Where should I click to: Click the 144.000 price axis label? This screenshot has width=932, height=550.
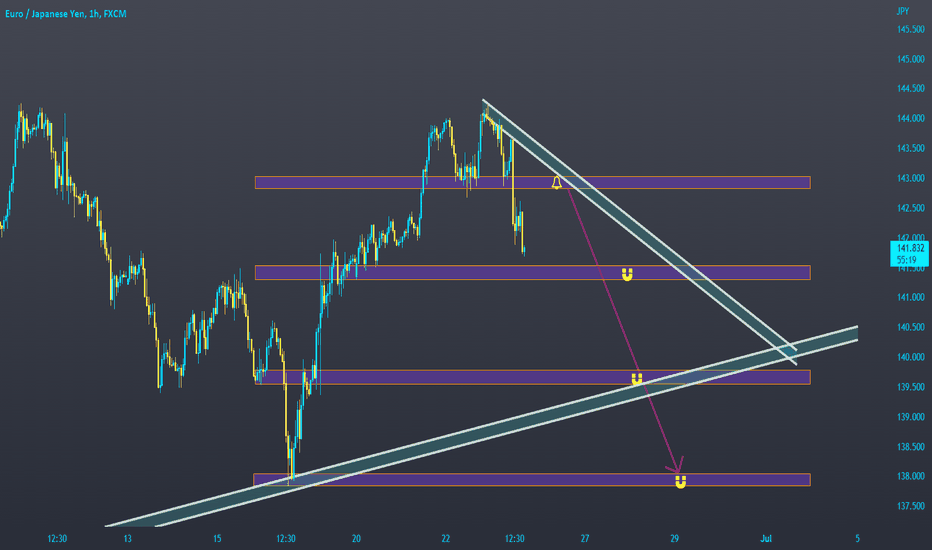point(911,118)
